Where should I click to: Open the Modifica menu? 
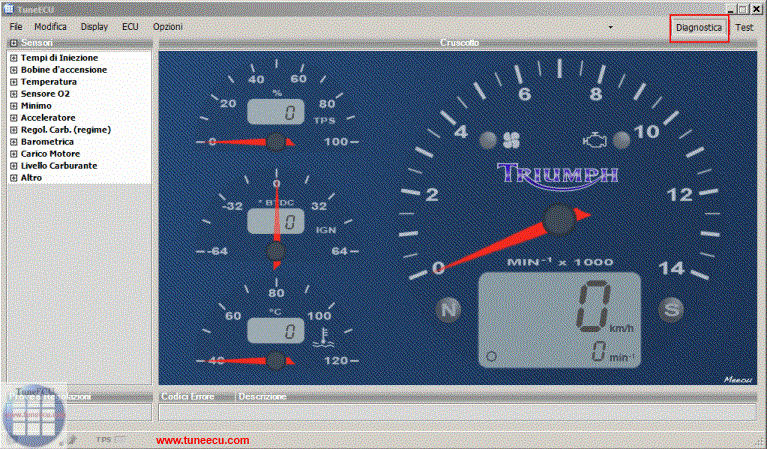tap(50, 26)
